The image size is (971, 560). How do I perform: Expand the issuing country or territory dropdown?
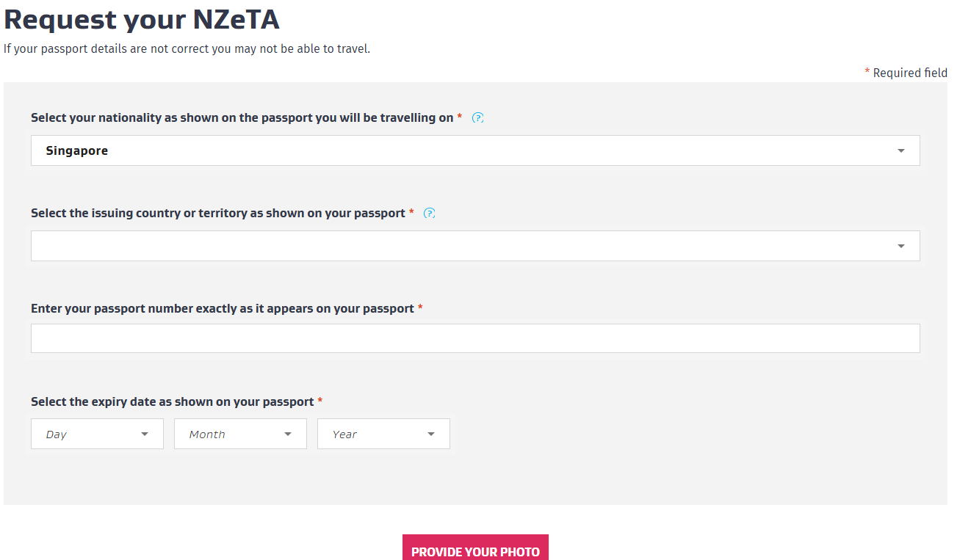pos(475,246)
